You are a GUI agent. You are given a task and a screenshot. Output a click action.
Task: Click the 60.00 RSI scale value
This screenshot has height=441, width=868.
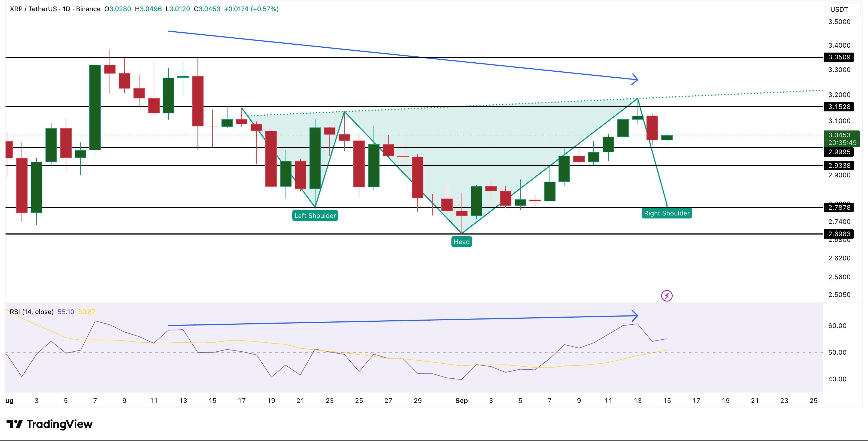point(837,326)
